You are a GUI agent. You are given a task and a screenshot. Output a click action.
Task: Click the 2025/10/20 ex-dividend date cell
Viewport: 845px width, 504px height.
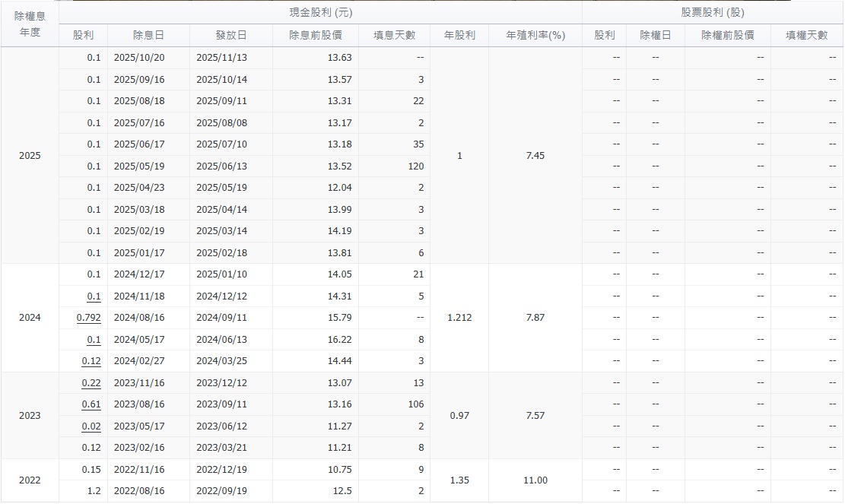click(x=138, y=58)
